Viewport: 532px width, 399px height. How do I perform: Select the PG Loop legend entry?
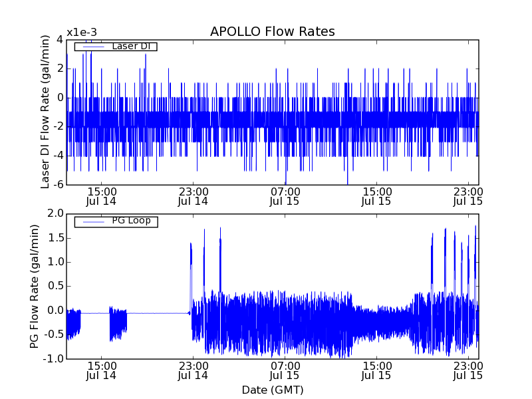(116, 221)
